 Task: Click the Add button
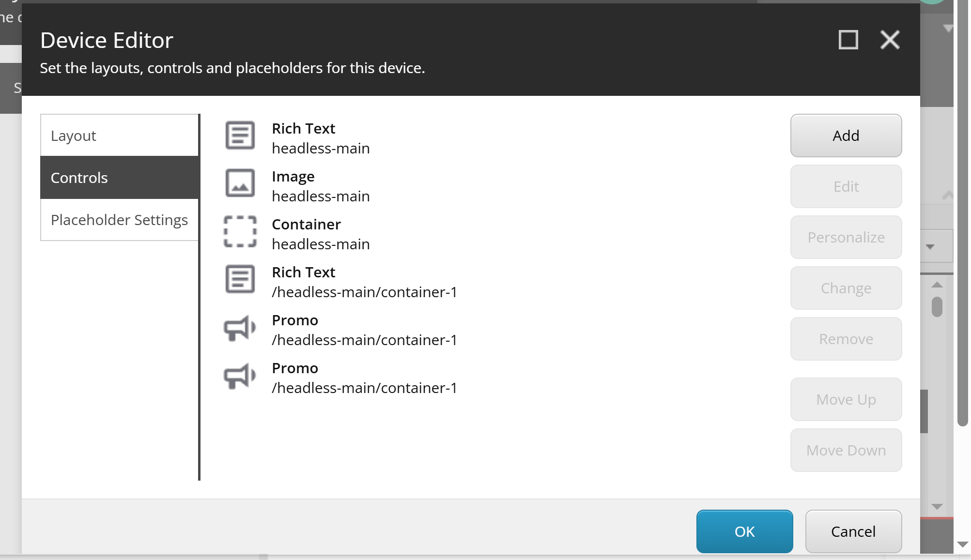[846, 136]
